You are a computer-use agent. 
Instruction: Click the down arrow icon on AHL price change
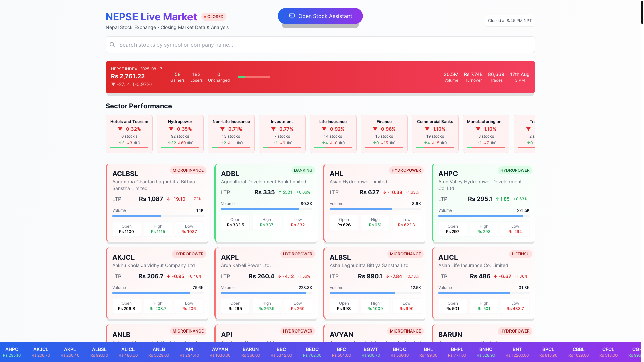[384, 192]
